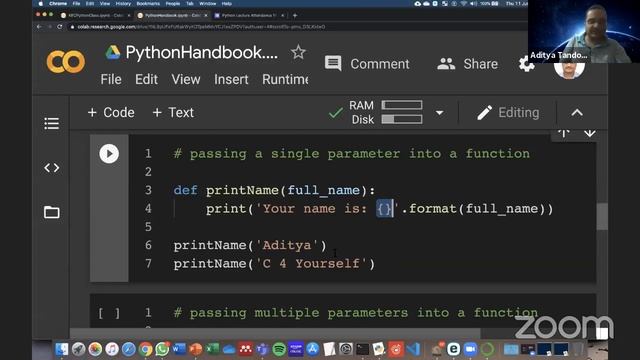The height and width of the screenshot is (360, 640).
Task: Reload the page in Chrome
Action: click(x=60, y=27)
